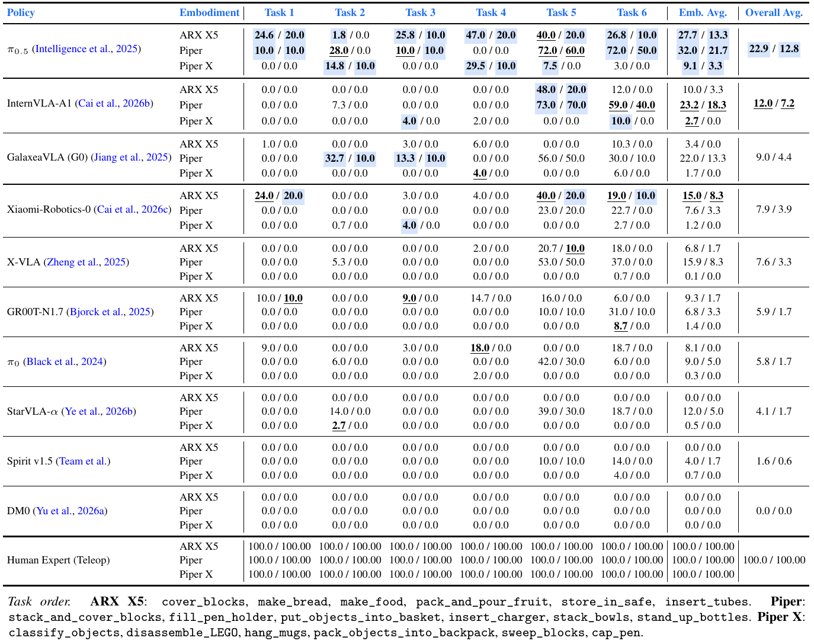Click the cell 20.7 / 10.0

pos(562,248)
